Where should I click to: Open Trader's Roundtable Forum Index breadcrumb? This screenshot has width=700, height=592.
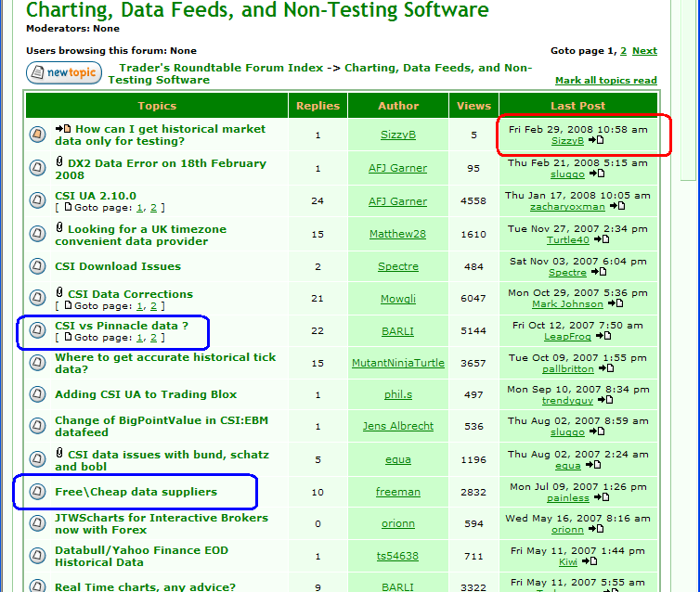point(221,68)
